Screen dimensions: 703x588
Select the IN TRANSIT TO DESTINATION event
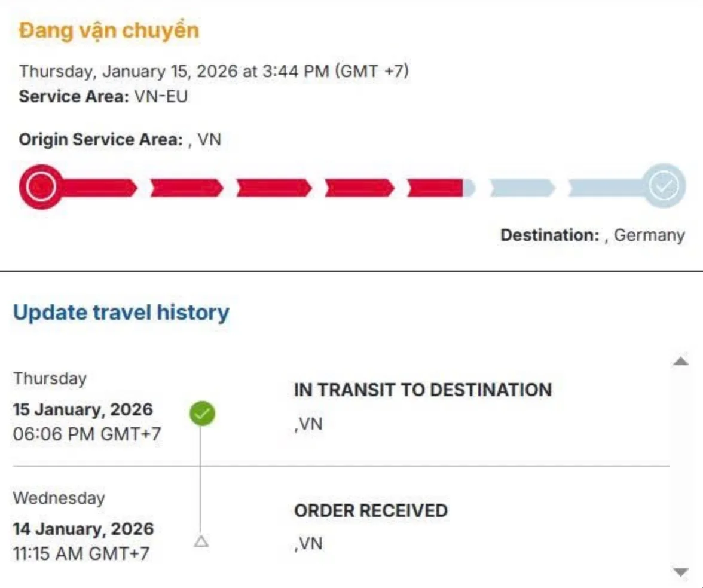tap(423, 390)
